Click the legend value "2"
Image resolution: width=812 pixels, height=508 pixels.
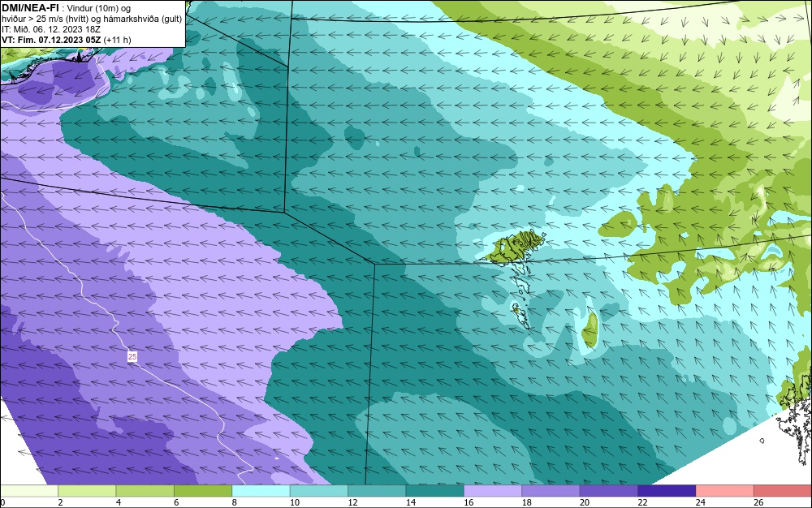61,502
